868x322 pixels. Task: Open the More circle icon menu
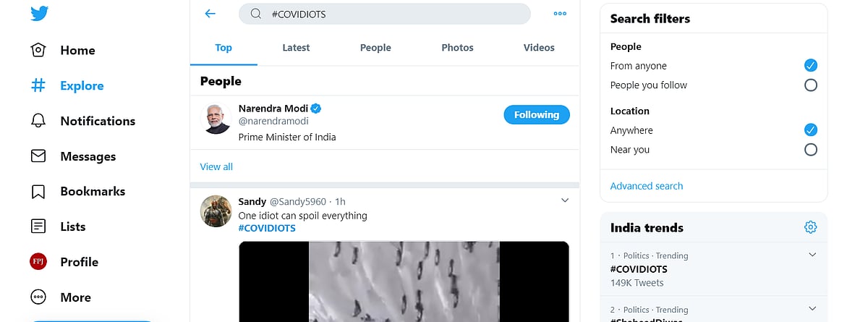pyautogui.click(x=38, y=297)
